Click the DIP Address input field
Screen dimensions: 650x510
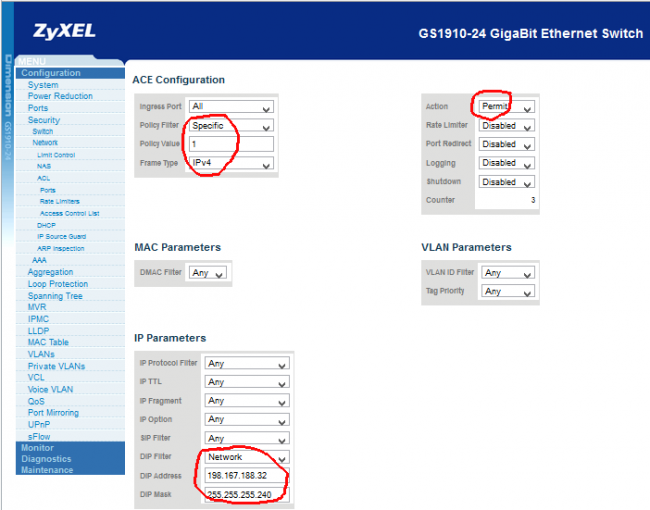[x=247, y=476]
